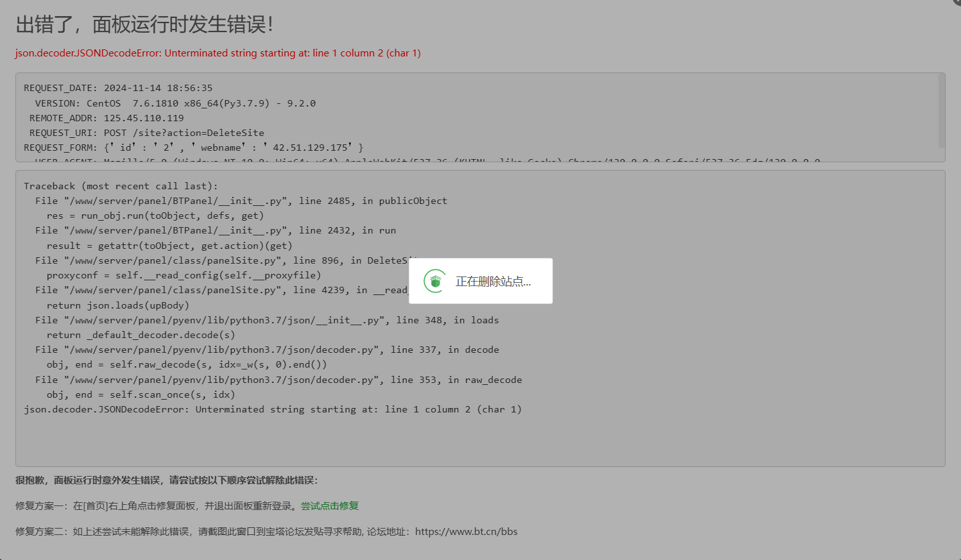Viewport: 961px width, 560px height.
Task: Click the traceback line 2485 in publicObject
Action: [x=241, y=201]
